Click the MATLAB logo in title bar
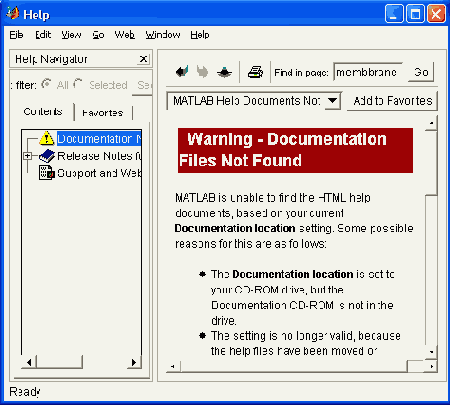 (x=12, y=14)
